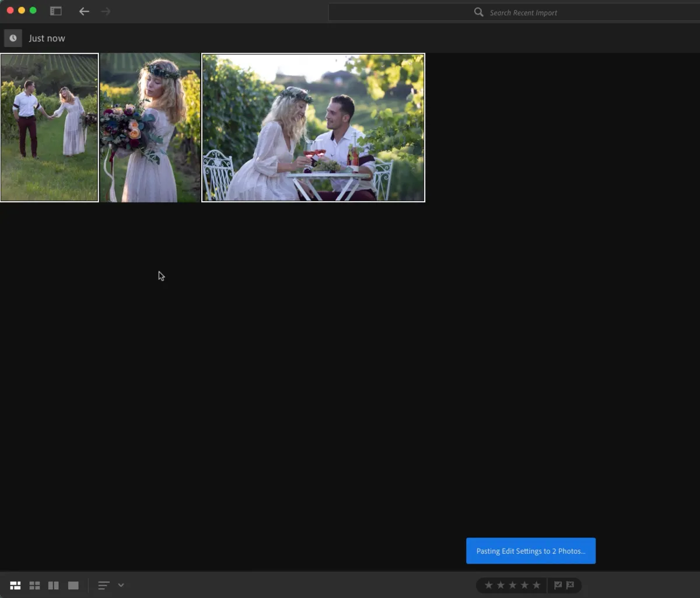Select the vineyard couple table photo thumbnail
The width and height of the screenshot is (700, 598).
tap(313, 128)
